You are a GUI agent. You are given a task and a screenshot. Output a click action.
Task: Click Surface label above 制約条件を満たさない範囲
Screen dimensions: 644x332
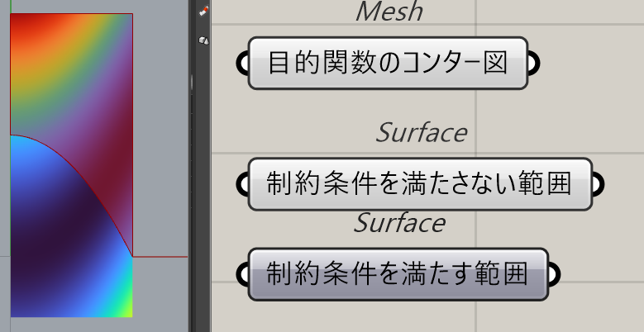[x=421, y=132]
